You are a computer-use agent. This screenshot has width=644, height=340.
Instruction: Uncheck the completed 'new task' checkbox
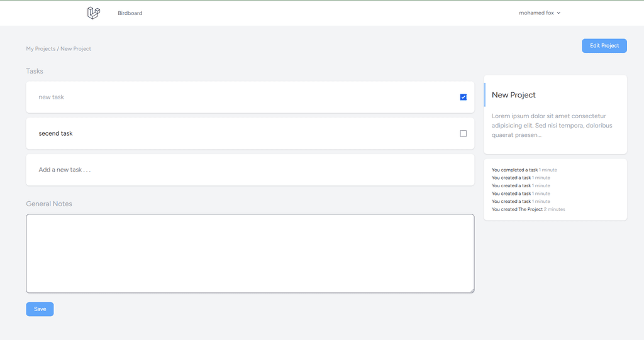464,97
